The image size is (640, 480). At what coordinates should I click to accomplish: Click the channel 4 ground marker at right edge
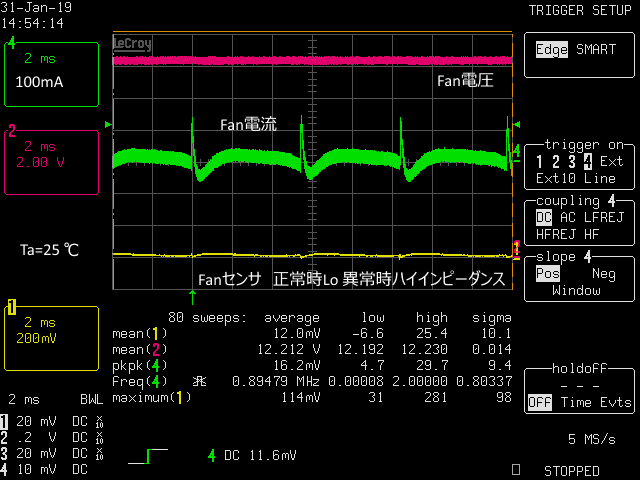(x=516, y=154)
